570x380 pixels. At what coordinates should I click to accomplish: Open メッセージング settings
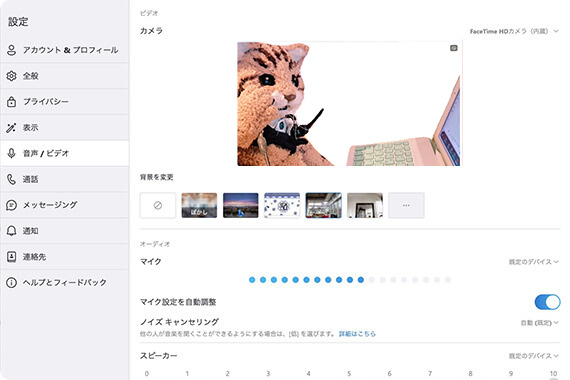(x=65, y=205)
